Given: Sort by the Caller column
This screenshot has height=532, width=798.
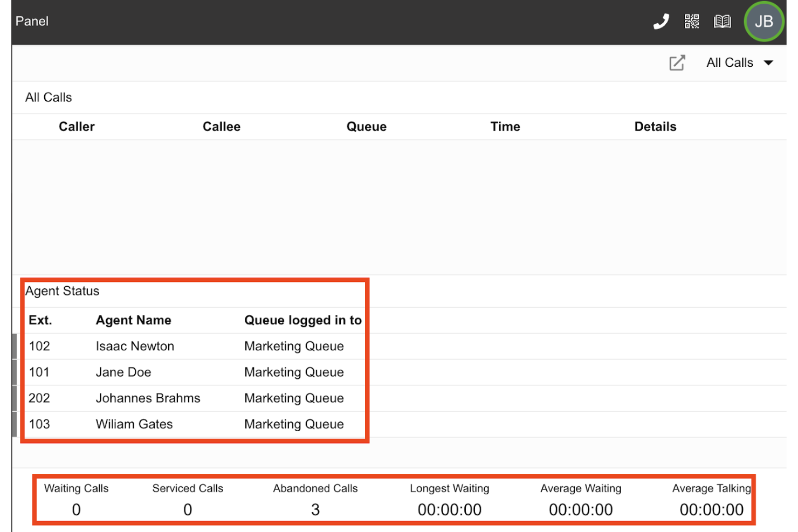Looking at the screenshot, I should coord(77,127).
